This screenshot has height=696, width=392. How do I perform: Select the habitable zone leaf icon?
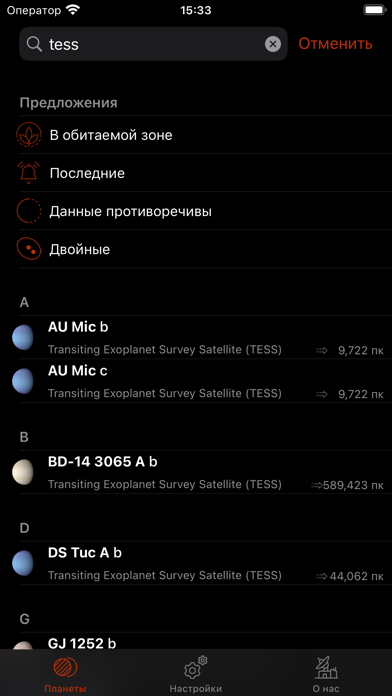[x=29, y=135]
